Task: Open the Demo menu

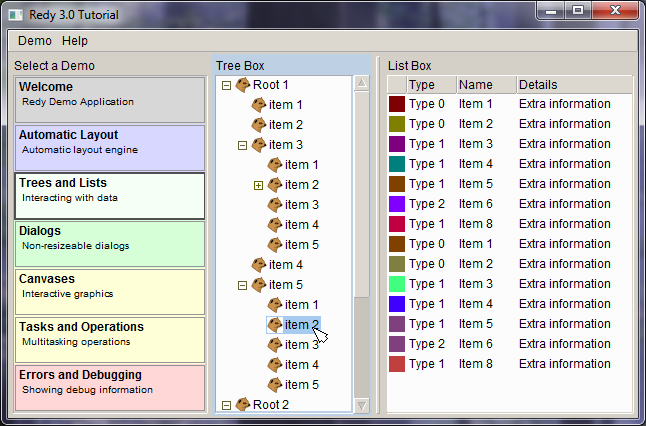Action: 35,41
